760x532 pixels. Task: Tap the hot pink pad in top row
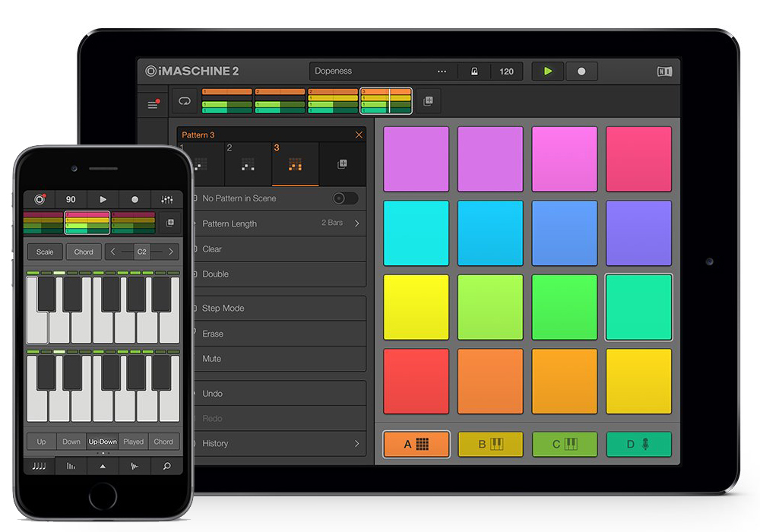(x=638, y=159)
